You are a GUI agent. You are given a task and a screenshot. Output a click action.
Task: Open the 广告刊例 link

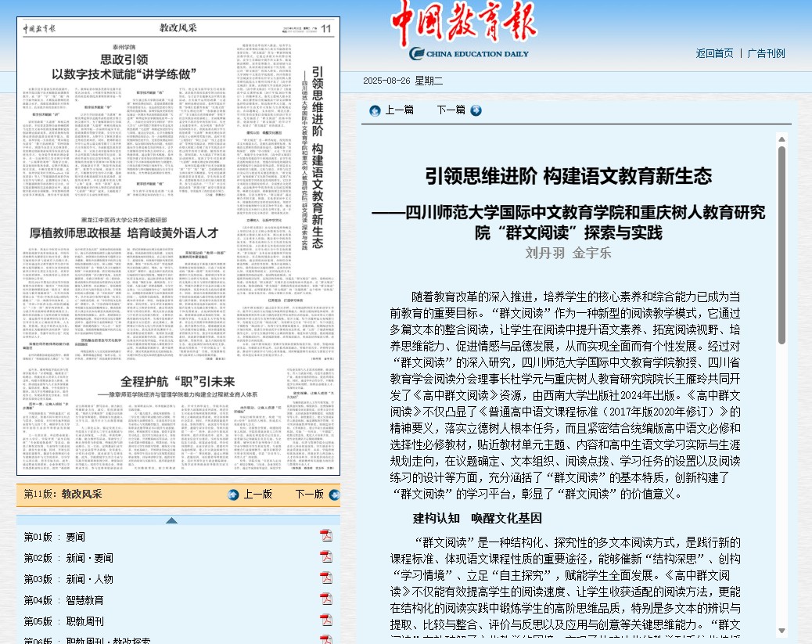pyautogui.click(x=766, y=52)
